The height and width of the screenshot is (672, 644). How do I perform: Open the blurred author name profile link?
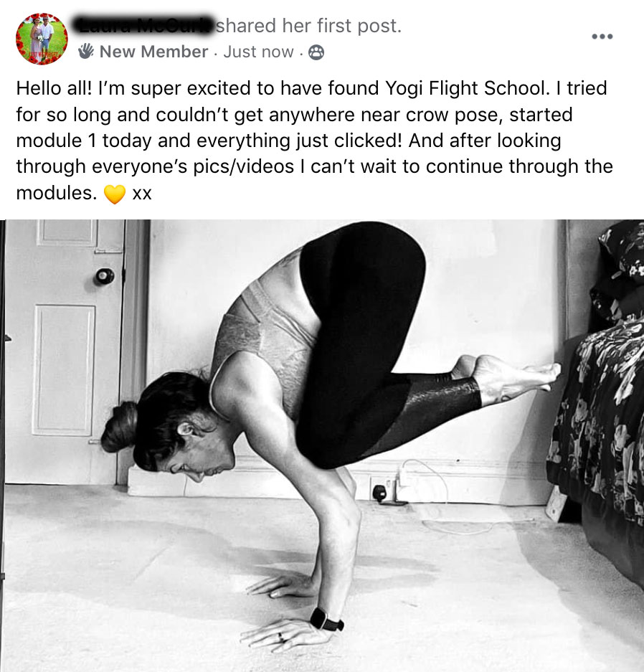(x=144, y=25)
